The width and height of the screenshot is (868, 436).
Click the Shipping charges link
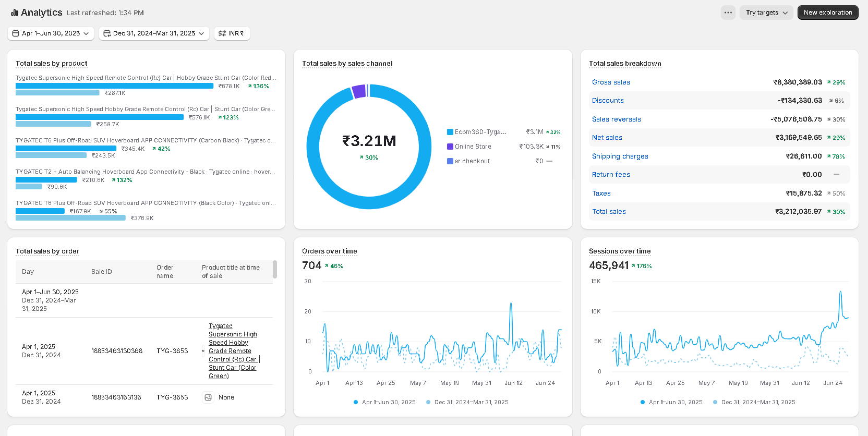tap(620, 156)
